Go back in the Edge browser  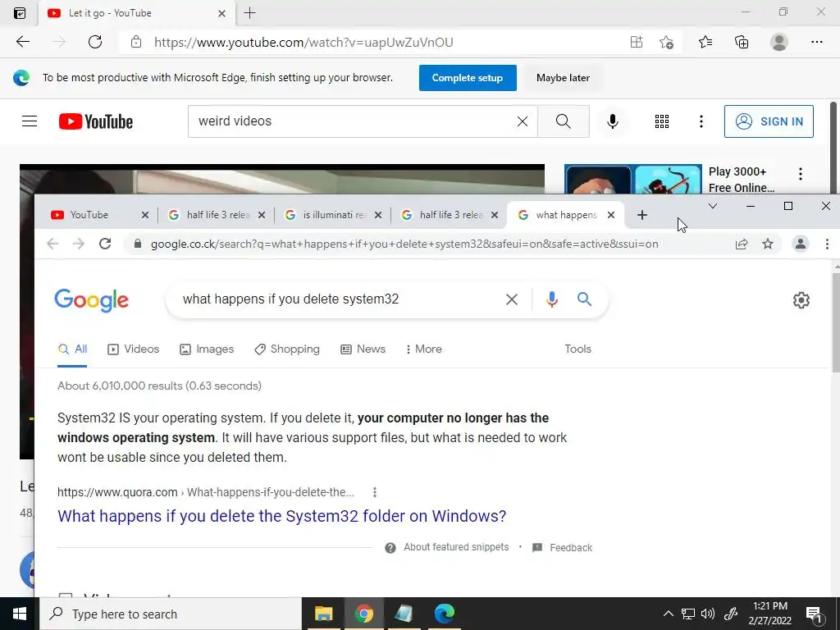tap(22, 42)
